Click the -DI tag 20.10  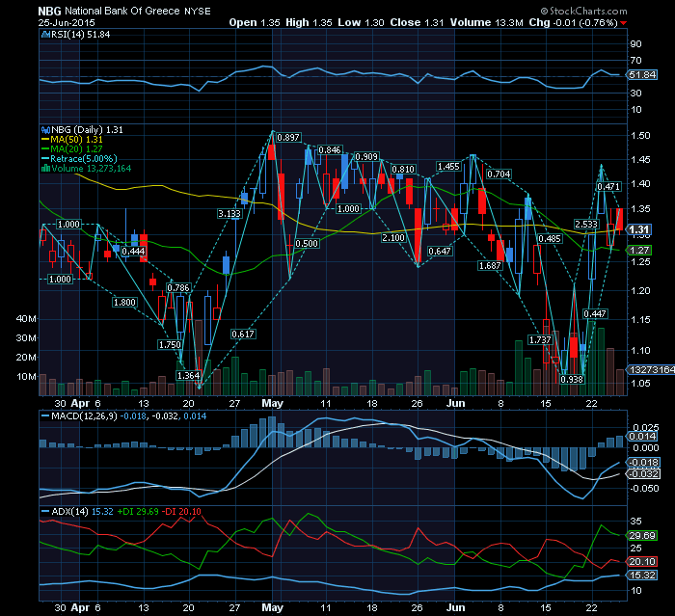pyautogui.click(x=642, y=561)
